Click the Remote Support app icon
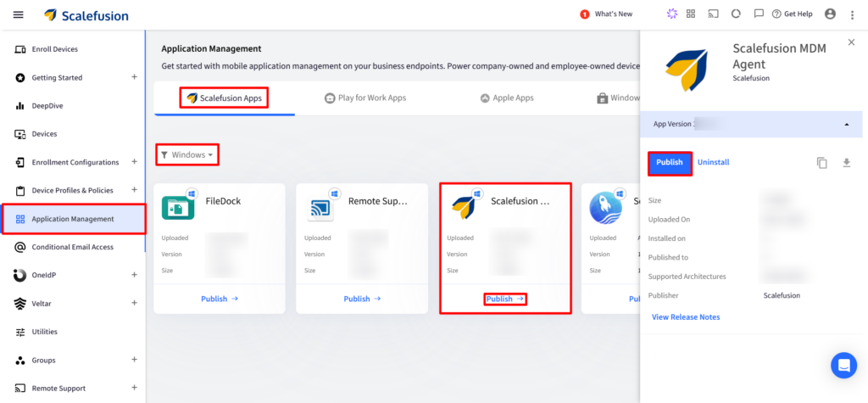This screenshot has height=403, width=868. pyautogui.click(x=320, y=208)
